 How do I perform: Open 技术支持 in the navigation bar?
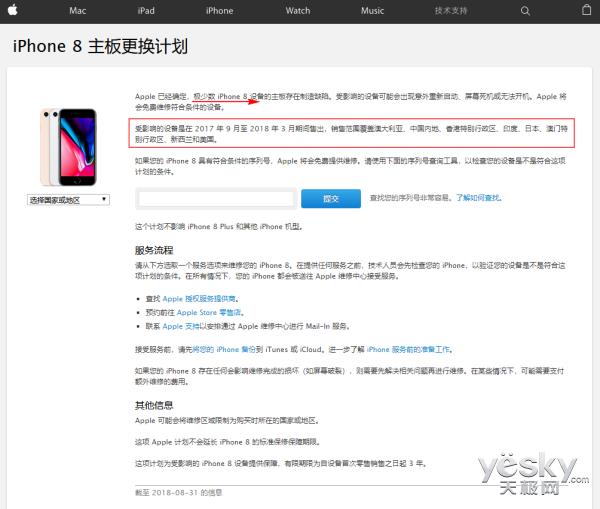(x=451, y=10)
